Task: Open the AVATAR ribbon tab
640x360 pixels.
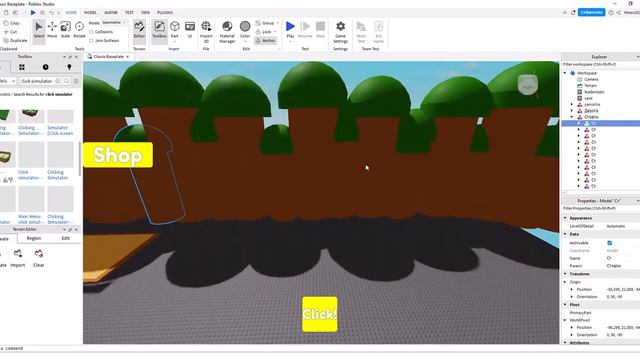Action: tap(111, 13)
